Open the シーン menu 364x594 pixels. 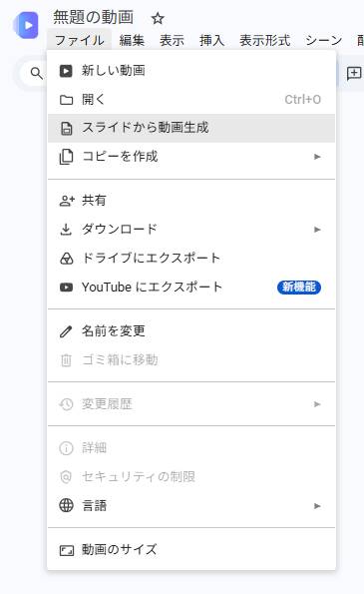(324, 40)
